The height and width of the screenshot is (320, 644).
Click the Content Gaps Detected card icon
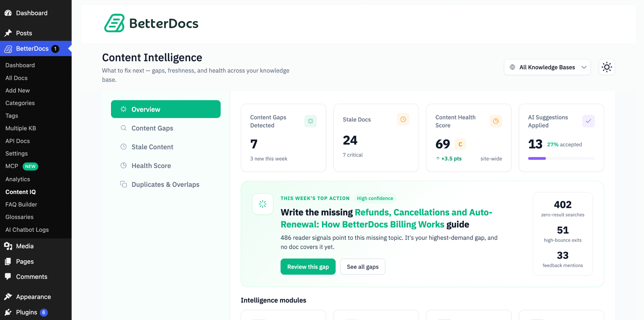tap(310, 121)
